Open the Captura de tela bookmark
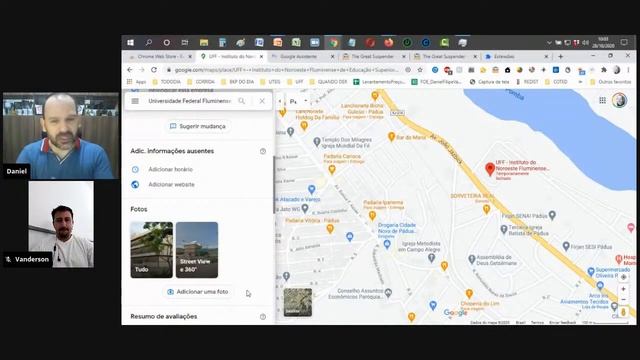The height and width of the screenshot is (360, 640). 489,82
